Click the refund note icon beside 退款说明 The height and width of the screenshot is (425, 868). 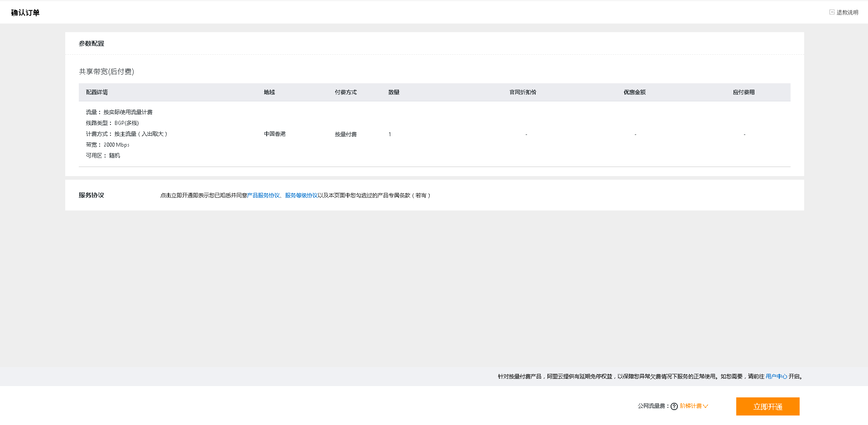pos(832,12)
